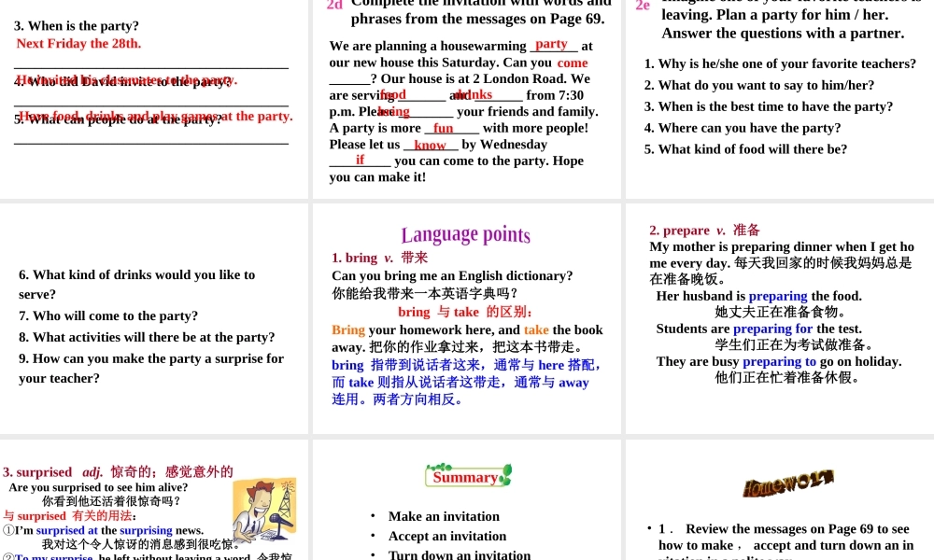The height and width of the screenshot is (560, 934).
Task: Click the red word 'party' in the first blank
Action: 551,44
